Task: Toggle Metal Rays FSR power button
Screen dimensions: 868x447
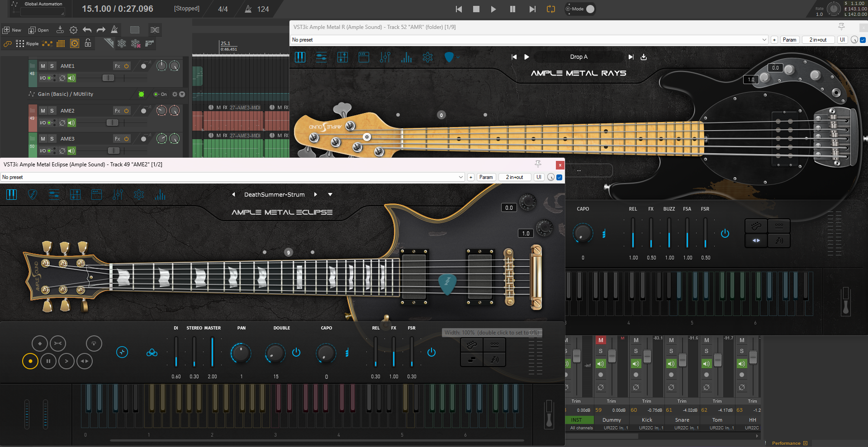Action: pyautogui.click(x=725, y=233)
